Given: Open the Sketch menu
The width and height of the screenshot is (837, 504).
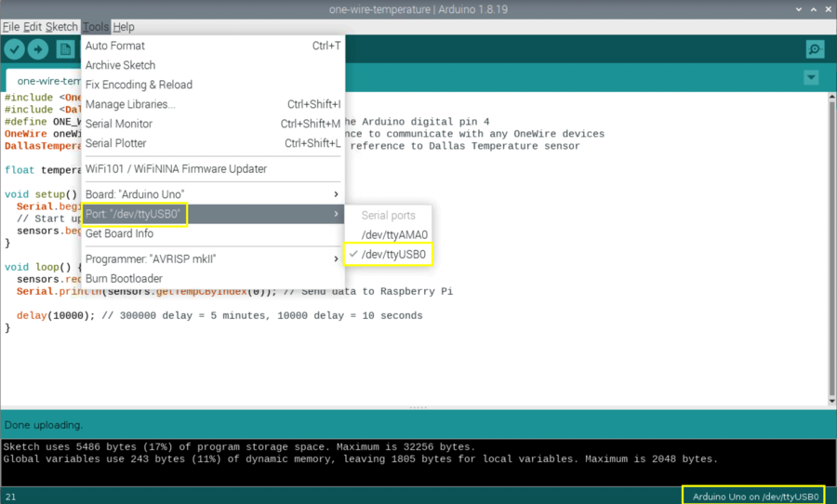Looking at the screenshot, I should point(61,27).
